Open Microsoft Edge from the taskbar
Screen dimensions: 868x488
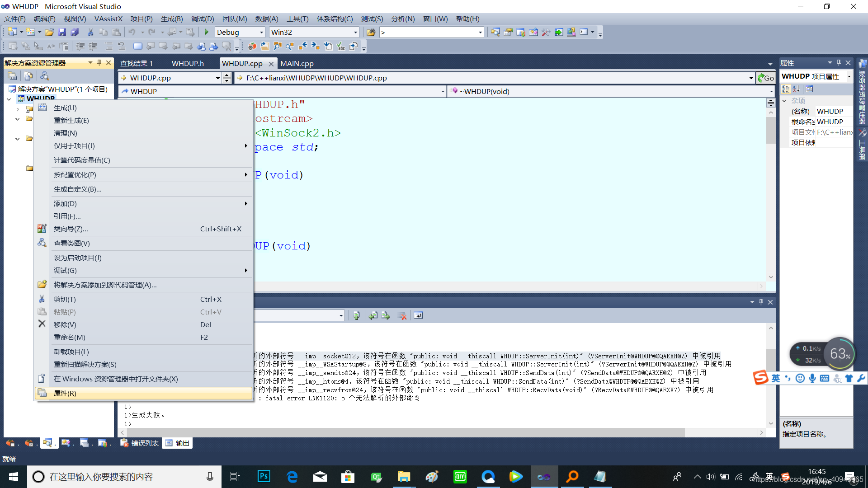pos(292,477)
